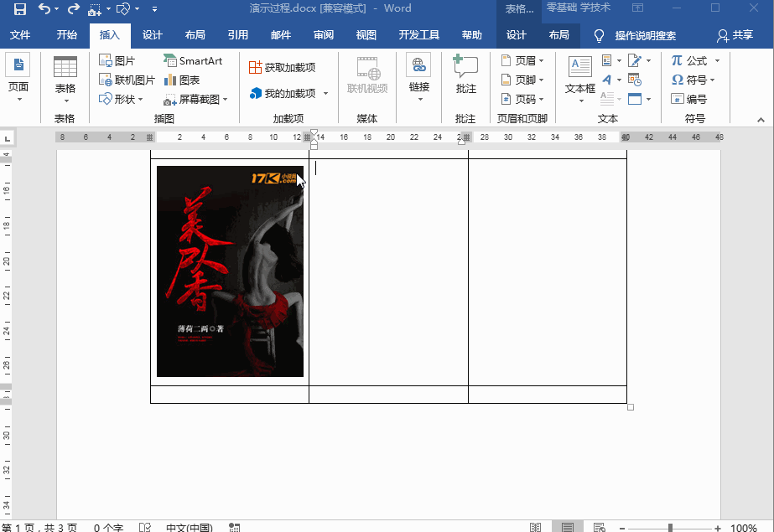This screenshot has width=774, height=532.
Task: Open the 我的加载项 dropdown arrow
Action: (x=326, y=93)
